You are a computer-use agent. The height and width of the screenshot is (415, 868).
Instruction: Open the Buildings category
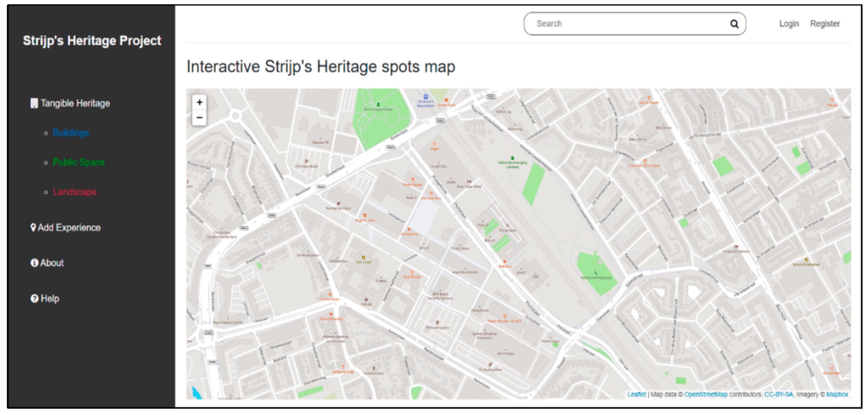71,133
